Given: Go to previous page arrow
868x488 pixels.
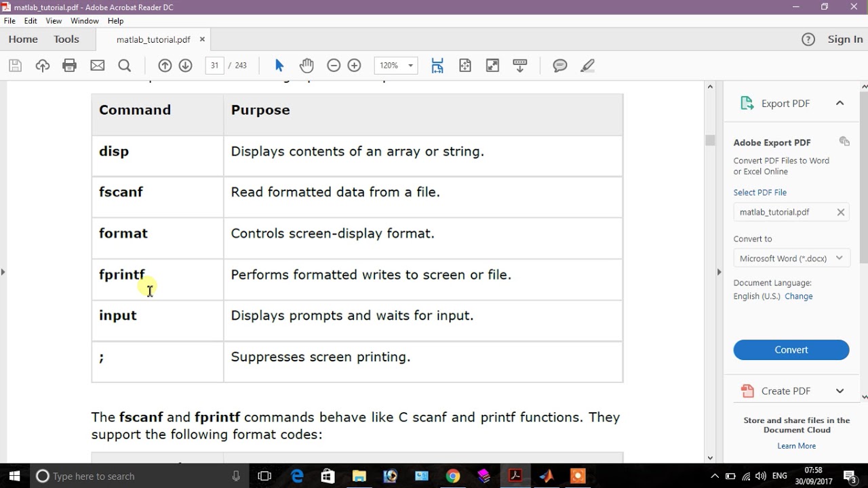Looking at the screenshot, I should pos(165,66).
